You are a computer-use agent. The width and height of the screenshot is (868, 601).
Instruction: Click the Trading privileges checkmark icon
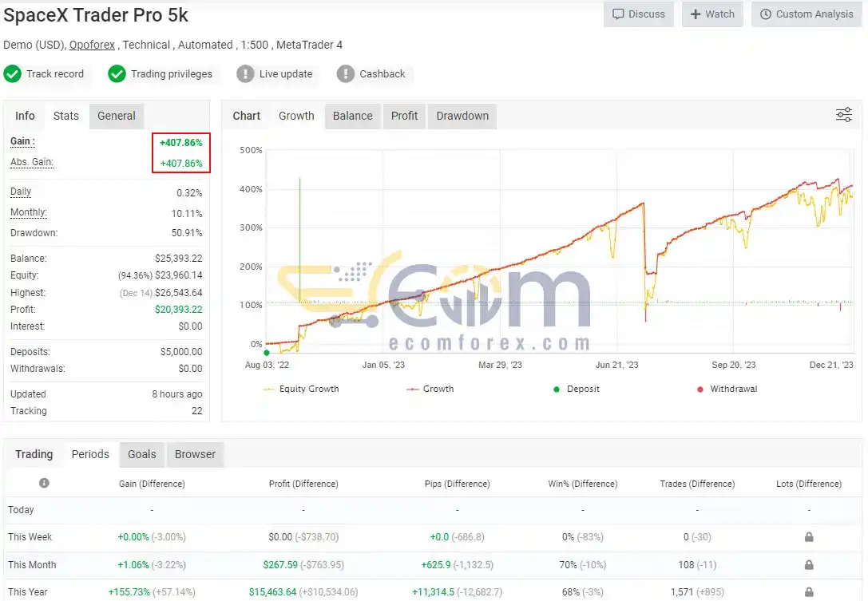point(117,73)
